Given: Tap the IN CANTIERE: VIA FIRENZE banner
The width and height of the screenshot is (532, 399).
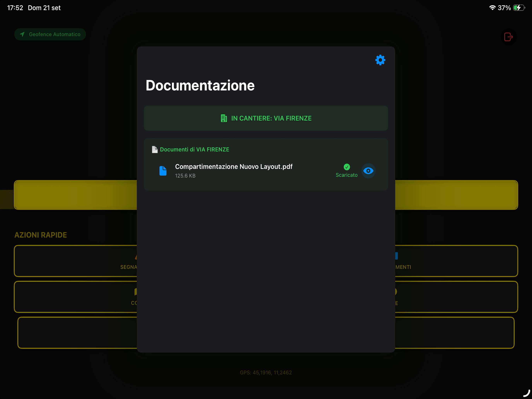Looking at the screenshot, I should click(x=266, y=118).
